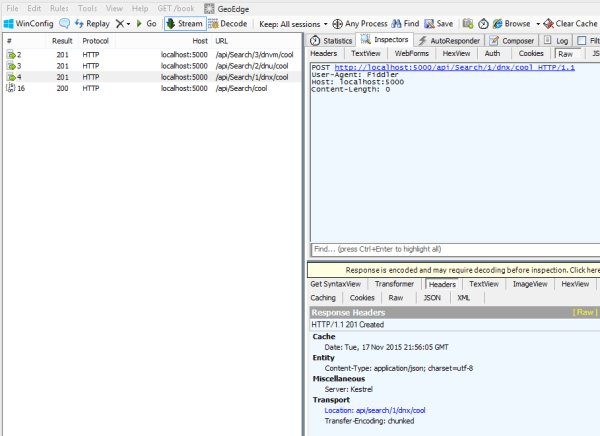This screenshot has height=436, width=600.
Task: Open the Edit menu
Action: [34, 8]
